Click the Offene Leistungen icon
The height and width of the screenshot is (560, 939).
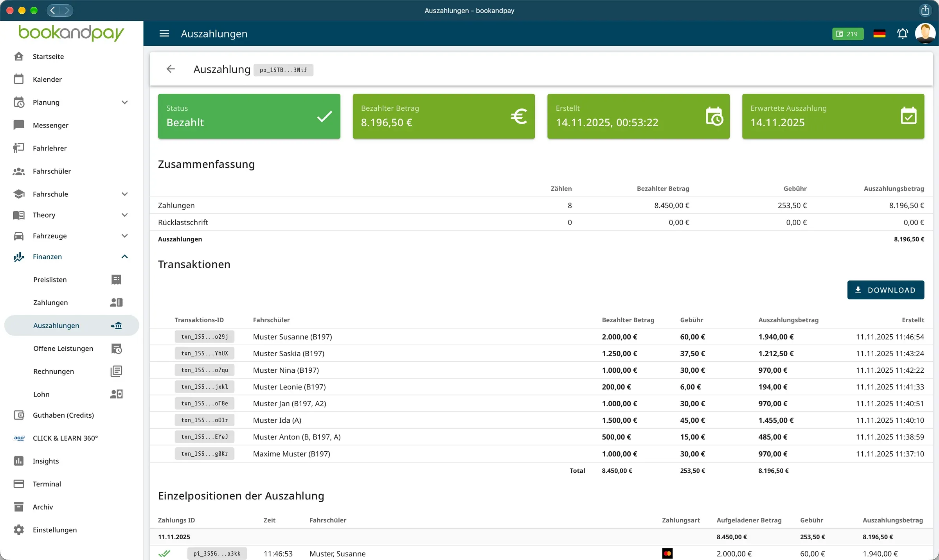(116, 348)
